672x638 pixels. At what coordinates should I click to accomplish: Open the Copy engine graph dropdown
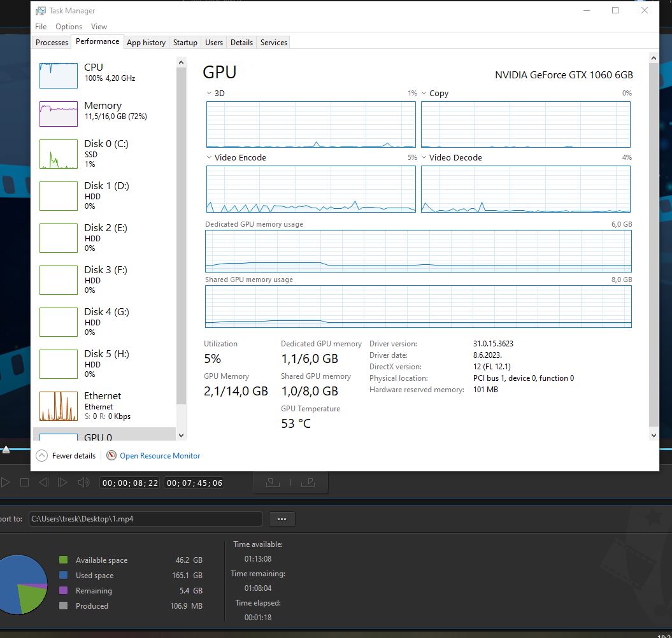[424, 94]
